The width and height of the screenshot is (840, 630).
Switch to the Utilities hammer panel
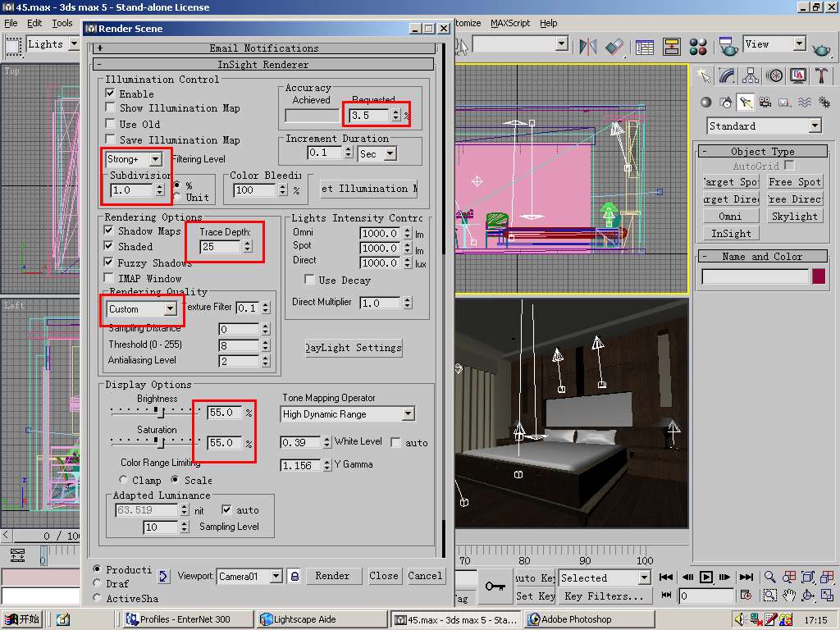[822, 75]
